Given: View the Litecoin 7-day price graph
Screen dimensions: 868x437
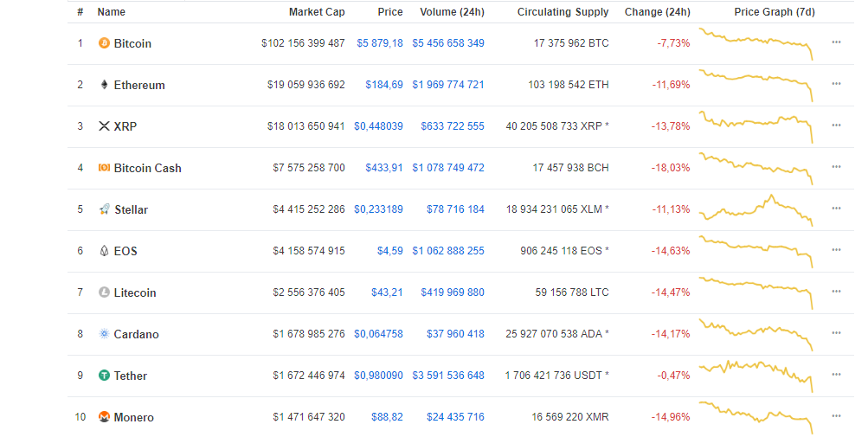Looking at the screenshot, I should [756, 292].
